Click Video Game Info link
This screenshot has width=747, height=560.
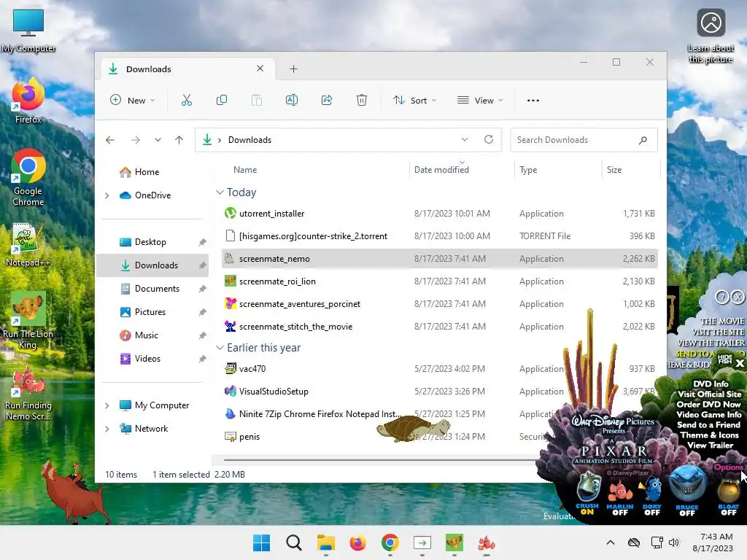pos(709,415)
